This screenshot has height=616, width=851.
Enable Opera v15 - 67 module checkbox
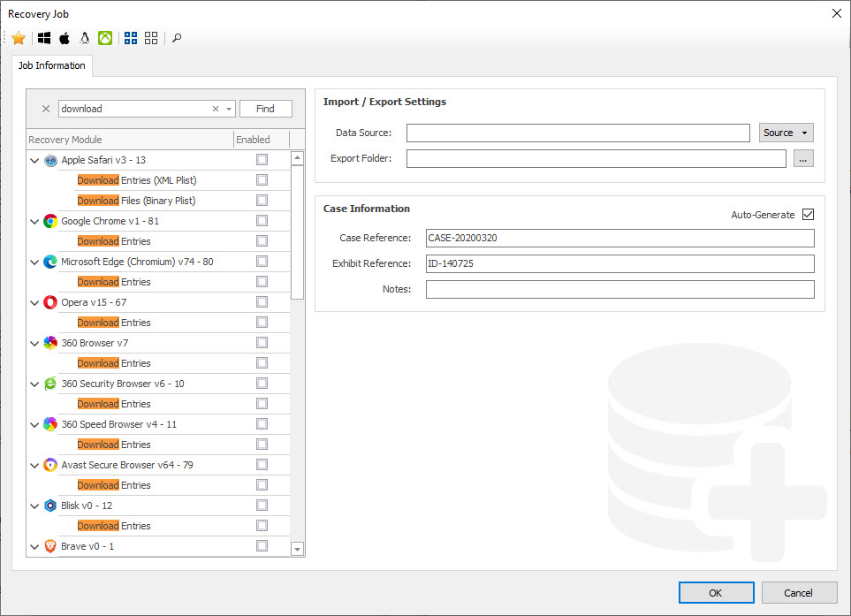tap(262, 301)
